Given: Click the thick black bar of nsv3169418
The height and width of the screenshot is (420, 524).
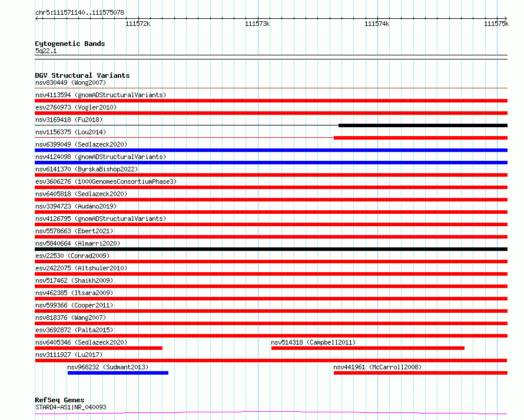Looking at the screenshot, I should [x=423, y=125].
